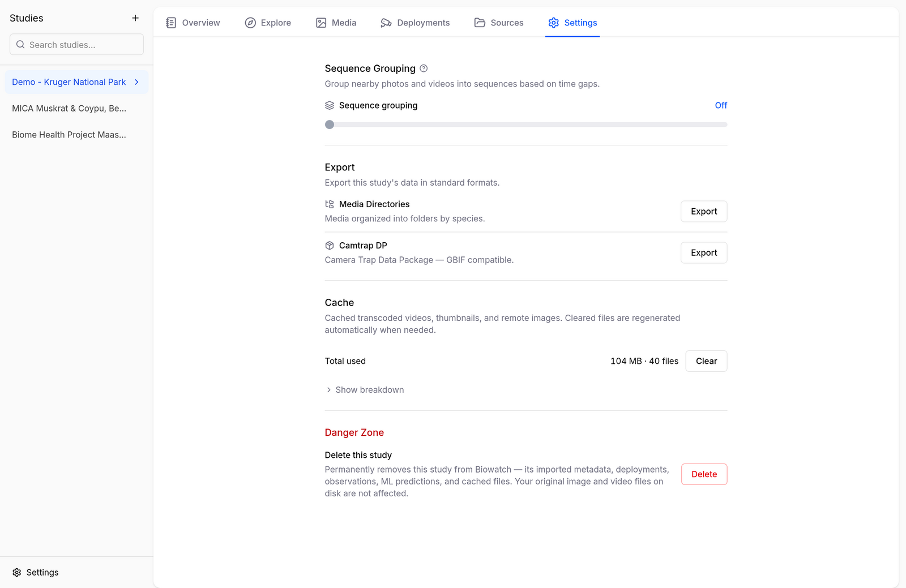Click the Total used label
The image size is (906, 588).
(345, 361)
